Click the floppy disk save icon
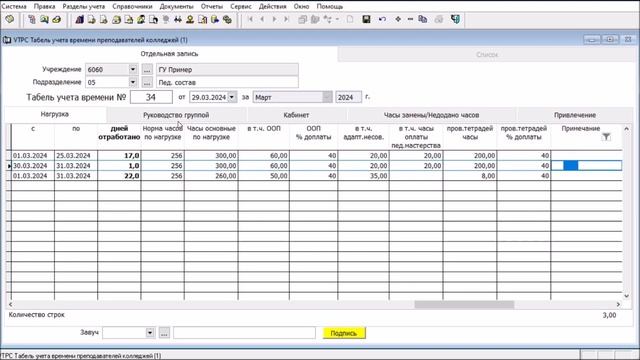The image size is (640, 360). pyautogui.click(x=366, y=19)
